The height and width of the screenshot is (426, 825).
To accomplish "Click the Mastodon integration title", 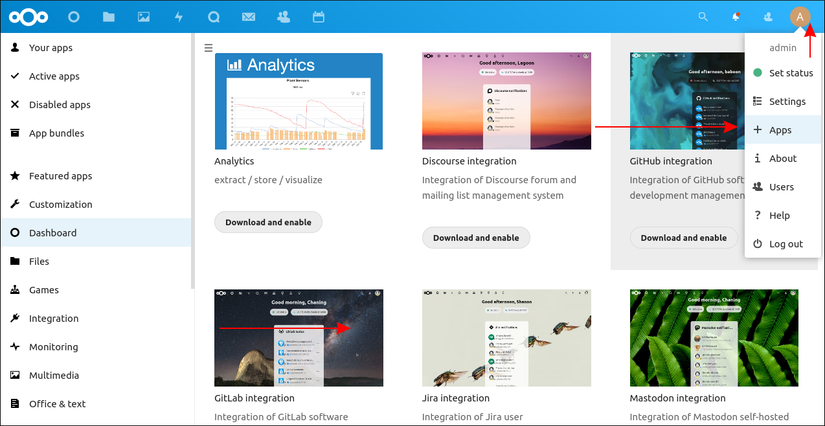I will pyautogui.click(x=678, y=398).
